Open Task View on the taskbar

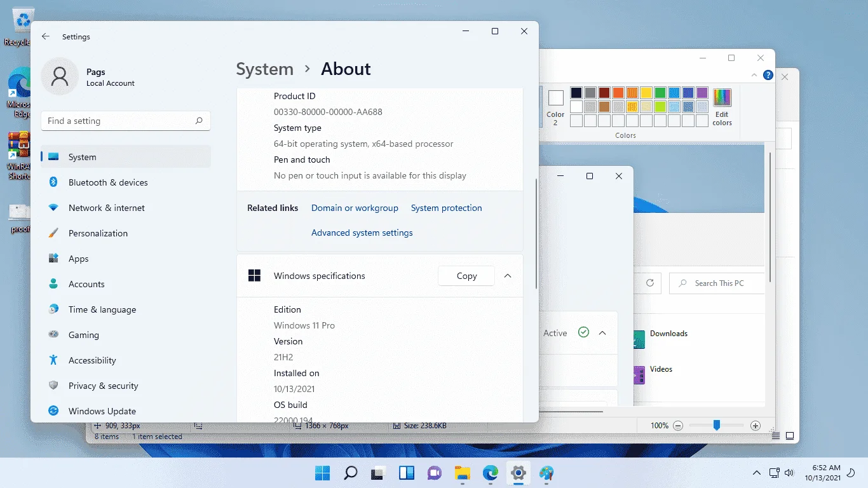pos(378,473)
